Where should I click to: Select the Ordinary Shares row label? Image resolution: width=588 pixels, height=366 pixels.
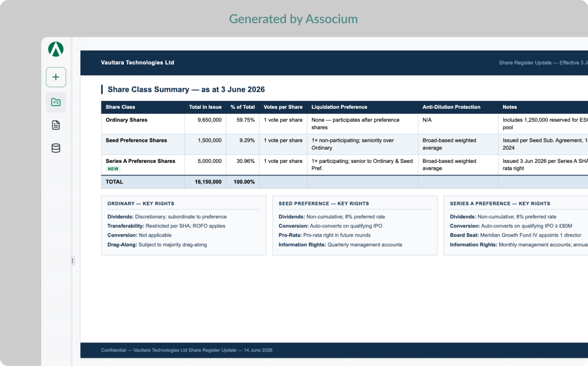click(126, 120)
